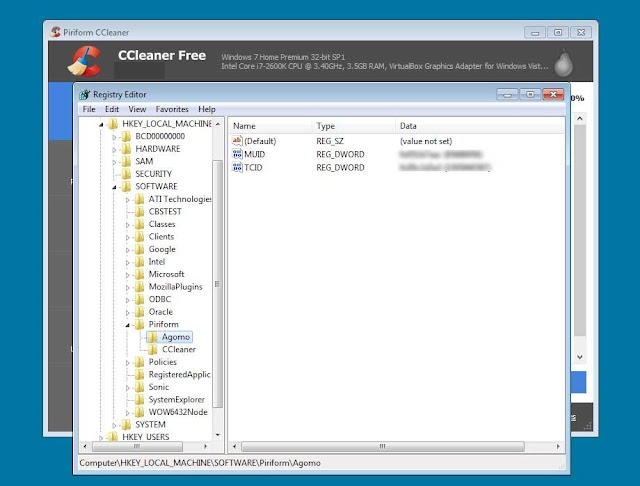
Task: Click CCleaner window scroll-down arrow
Action: coord(580,357)
